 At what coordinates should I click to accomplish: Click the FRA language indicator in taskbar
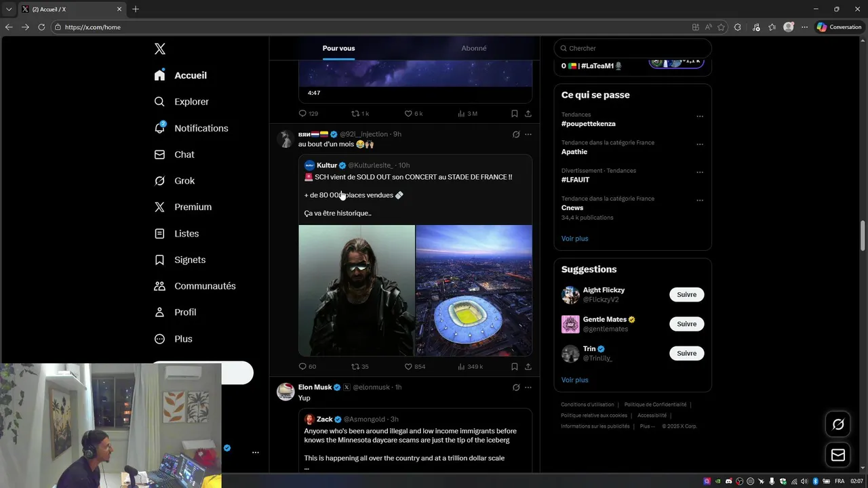tap(840, 481)
